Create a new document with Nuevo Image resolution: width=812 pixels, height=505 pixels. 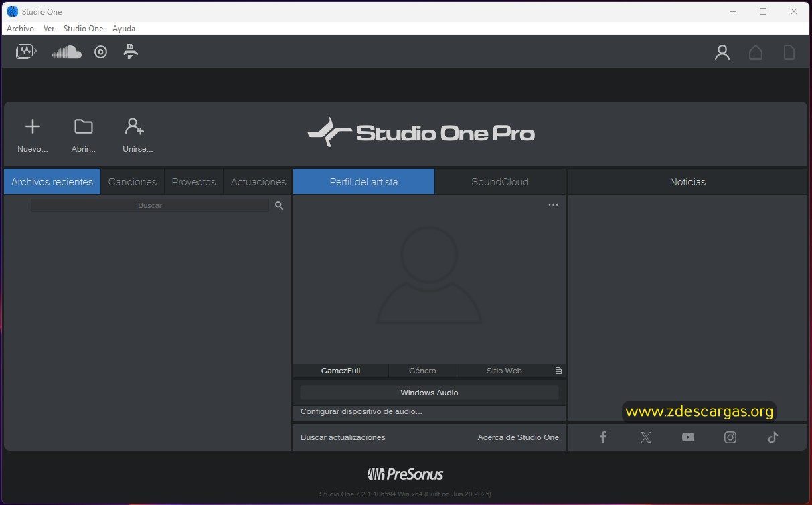click(x=33, y=136)
